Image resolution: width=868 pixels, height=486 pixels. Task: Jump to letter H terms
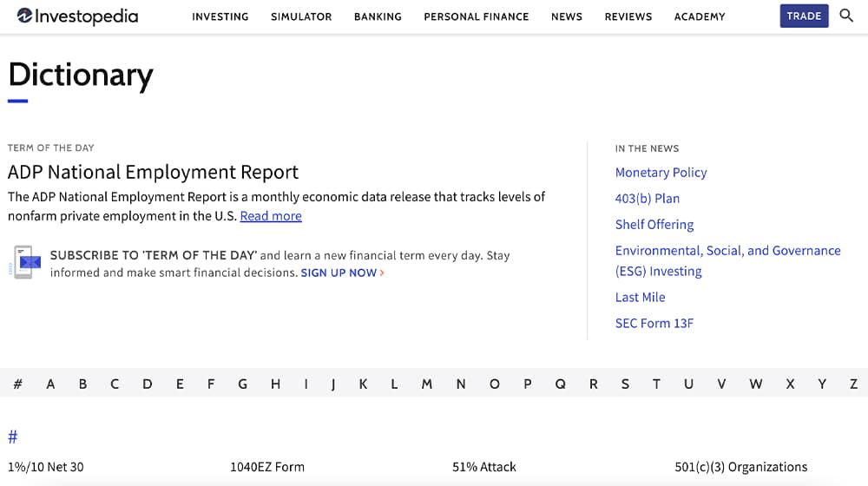click(275, 384)
